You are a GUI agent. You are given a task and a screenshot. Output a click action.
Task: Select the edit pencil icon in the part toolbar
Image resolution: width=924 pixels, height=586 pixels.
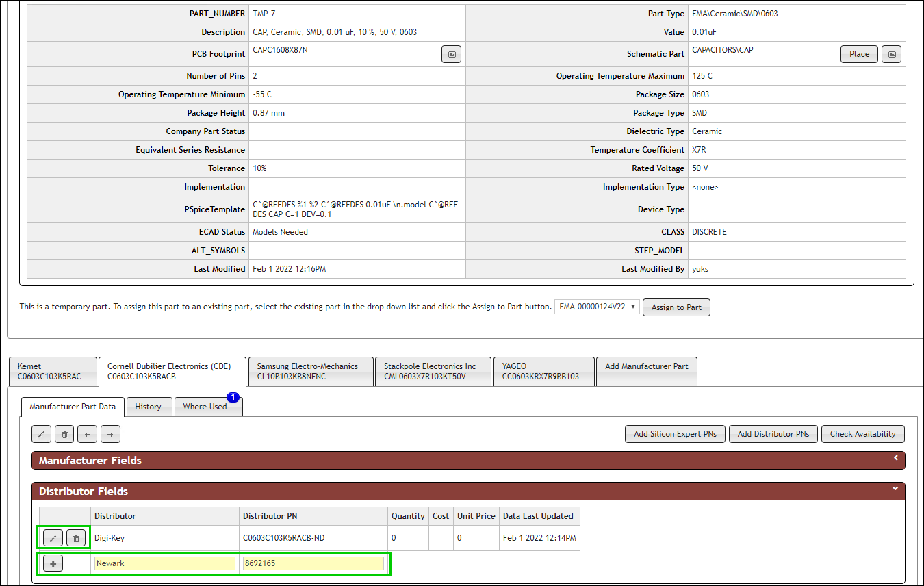[x=41, y=434]
